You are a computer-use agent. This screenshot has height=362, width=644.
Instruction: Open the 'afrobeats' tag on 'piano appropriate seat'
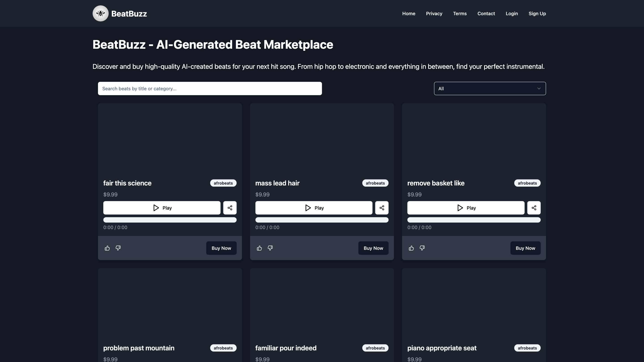click(527, 348)
